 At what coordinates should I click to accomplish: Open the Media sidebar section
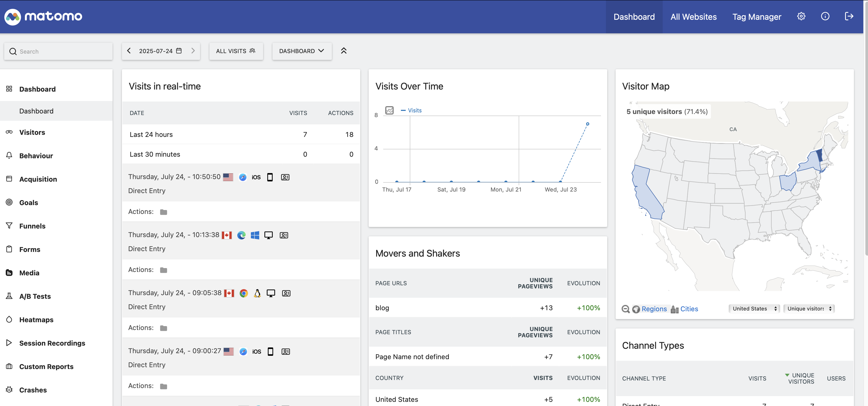click(x=29, y=273)
